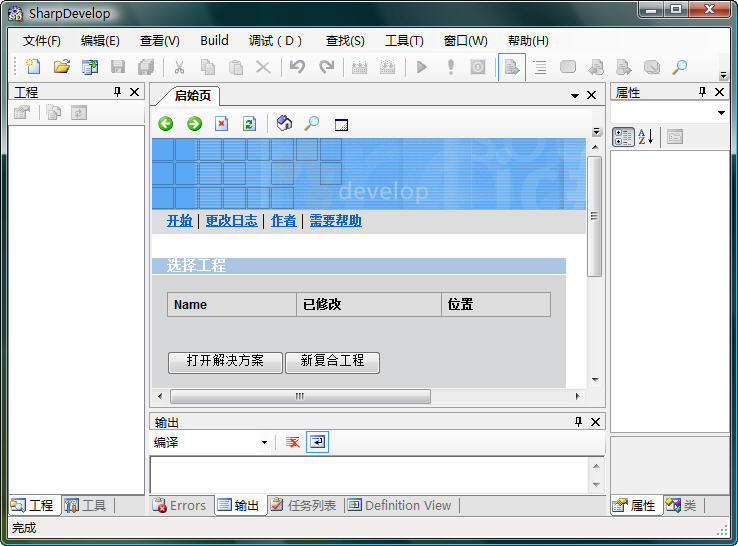Toggle word wrap in output panel
The image size is (738, 546).
[x=318, y=442]
